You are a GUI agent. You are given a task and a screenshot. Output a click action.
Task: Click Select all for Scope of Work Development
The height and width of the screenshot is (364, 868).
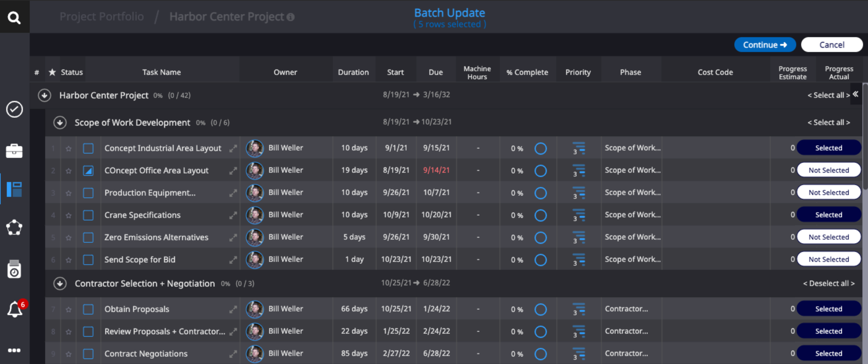click(x=829, y=122)
